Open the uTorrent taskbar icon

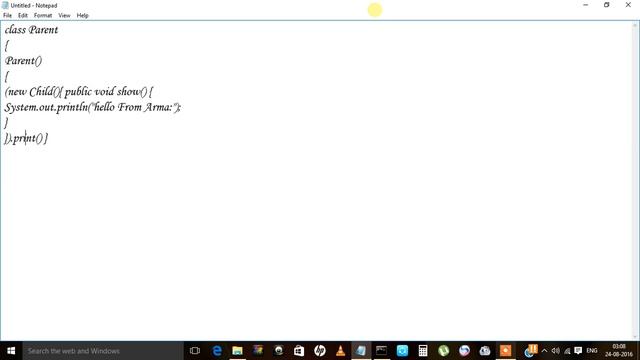[x=444, y=351]
